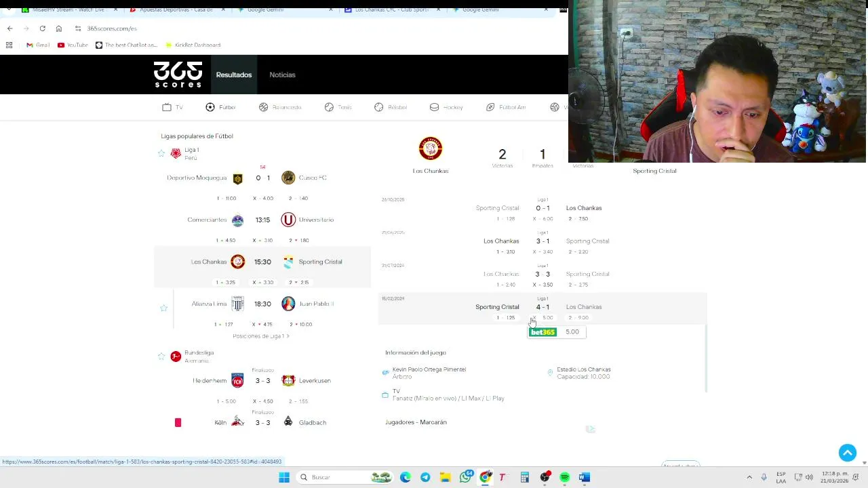Open the Chrome apps grid shortcut
This screenshot has height=488, width=868.
click(9, 45)
